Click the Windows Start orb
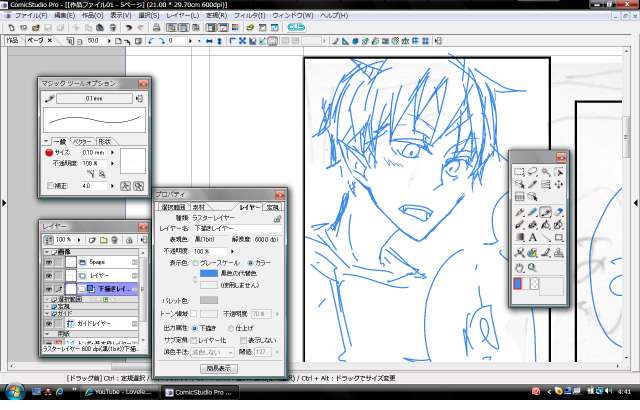Viewport: 640px width, 410px height. (15, 392)
